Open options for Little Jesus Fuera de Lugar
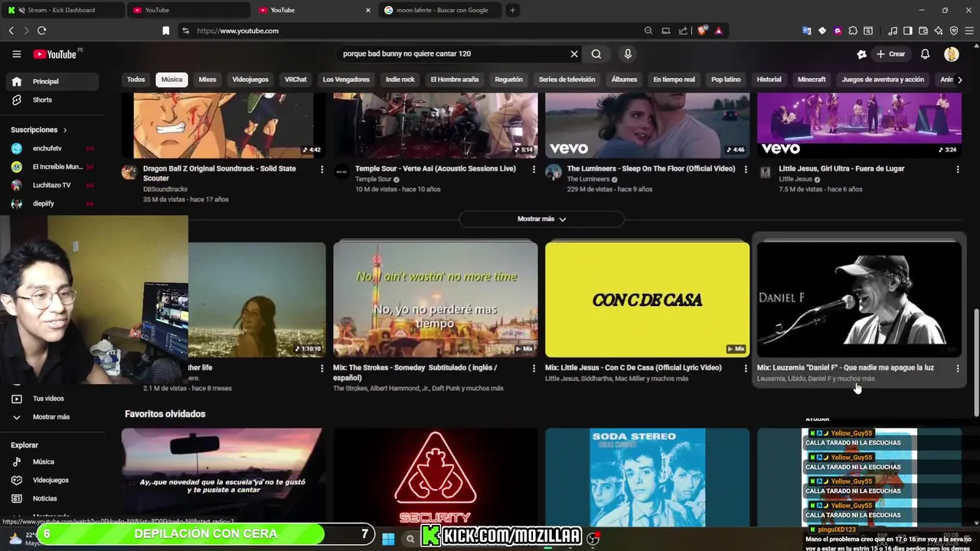Viewport: 980px width, 551px height. (x=957, y=169)
